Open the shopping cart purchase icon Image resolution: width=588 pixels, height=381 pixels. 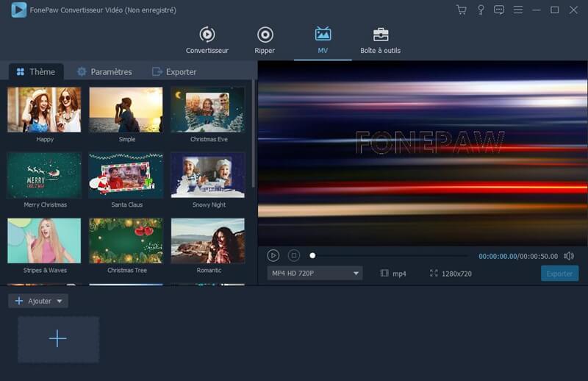coord(462,10)
